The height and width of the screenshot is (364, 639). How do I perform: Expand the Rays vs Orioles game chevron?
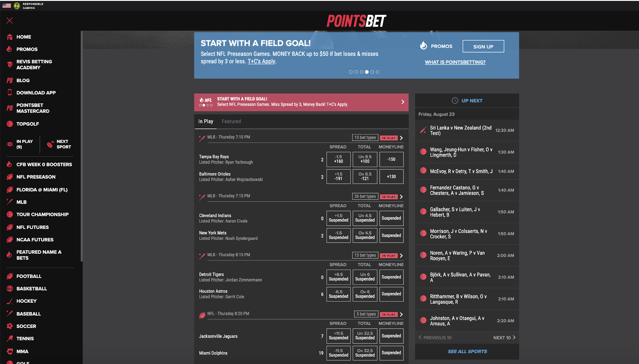coord(401,138)
